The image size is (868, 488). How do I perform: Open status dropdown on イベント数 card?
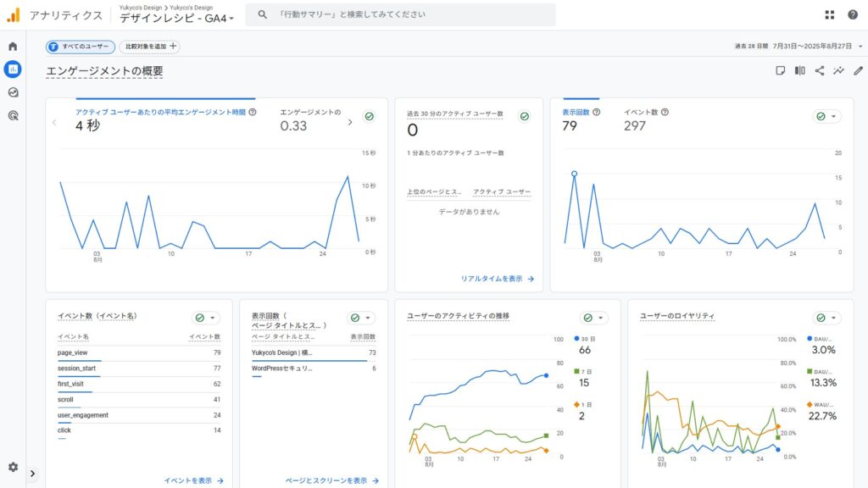[x=206, y=318]
